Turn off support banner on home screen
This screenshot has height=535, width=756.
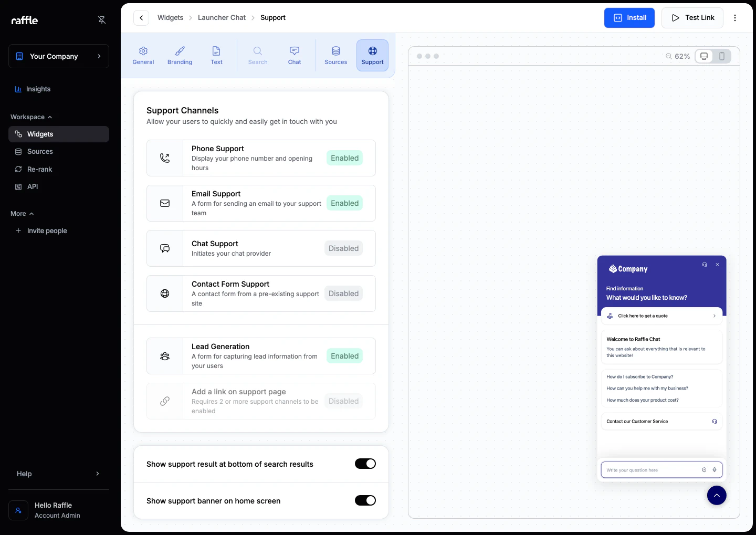365,500
